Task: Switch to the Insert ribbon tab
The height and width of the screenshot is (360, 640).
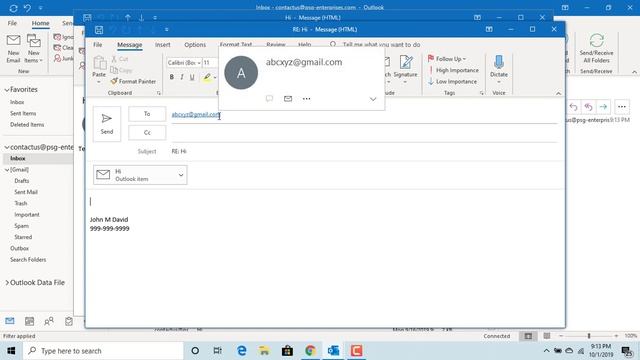Action: (162, 44)
